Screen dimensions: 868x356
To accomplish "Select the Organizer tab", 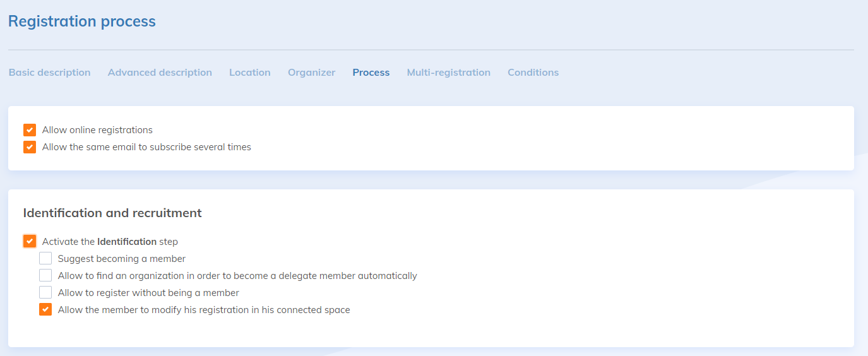I will click(311, 73).
